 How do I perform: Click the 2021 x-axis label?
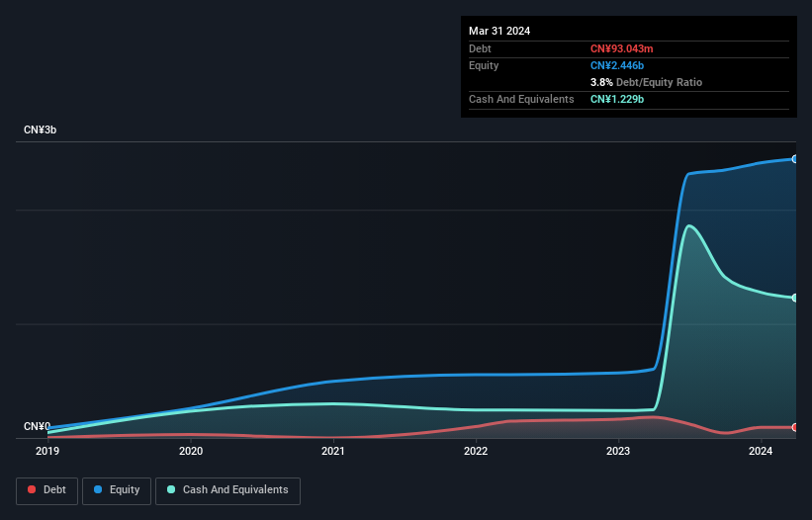click(x=333, y=451)
